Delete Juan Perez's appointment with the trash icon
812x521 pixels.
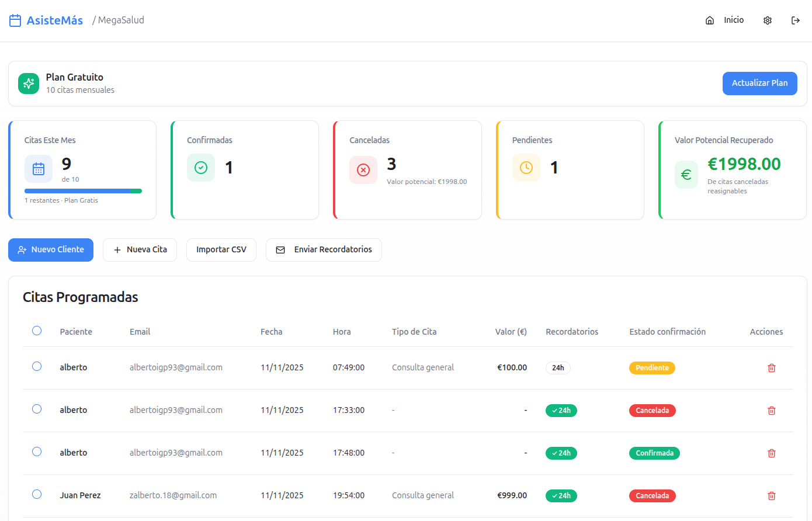pos(772,495)
